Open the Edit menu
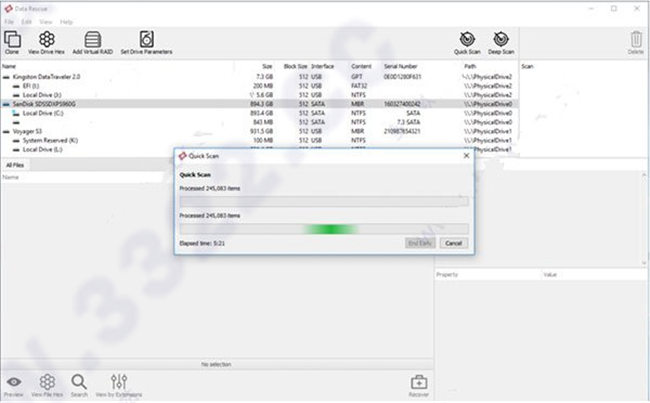This screenshot has height=403, width=650. (27, 22)
